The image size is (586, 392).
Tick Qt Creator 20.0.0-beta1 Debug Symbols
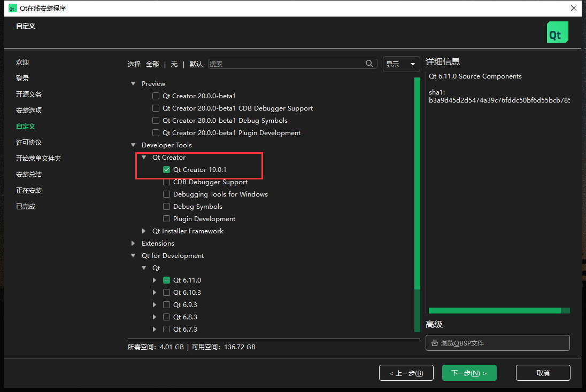(156, 121)
